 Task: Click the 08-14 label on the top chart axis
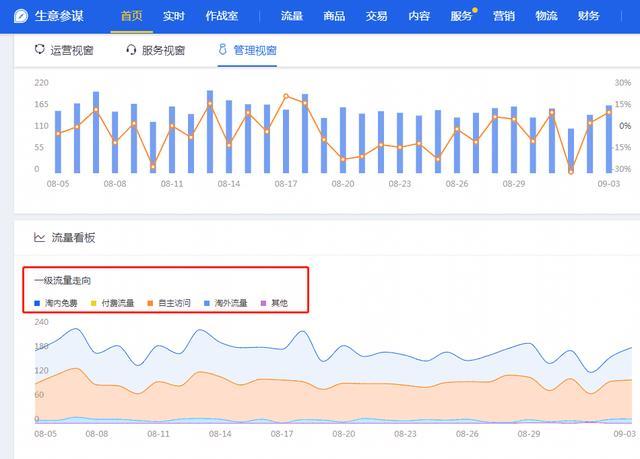click(229, 184)
